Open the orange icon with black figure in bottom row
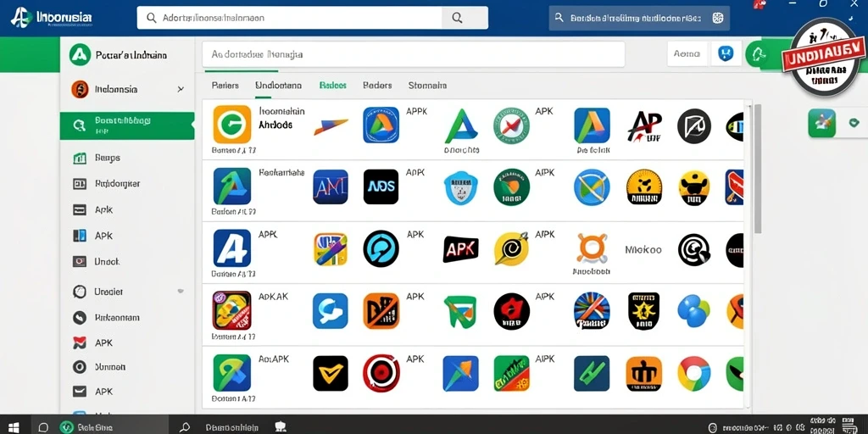868x434 pixels. [644, 374]
